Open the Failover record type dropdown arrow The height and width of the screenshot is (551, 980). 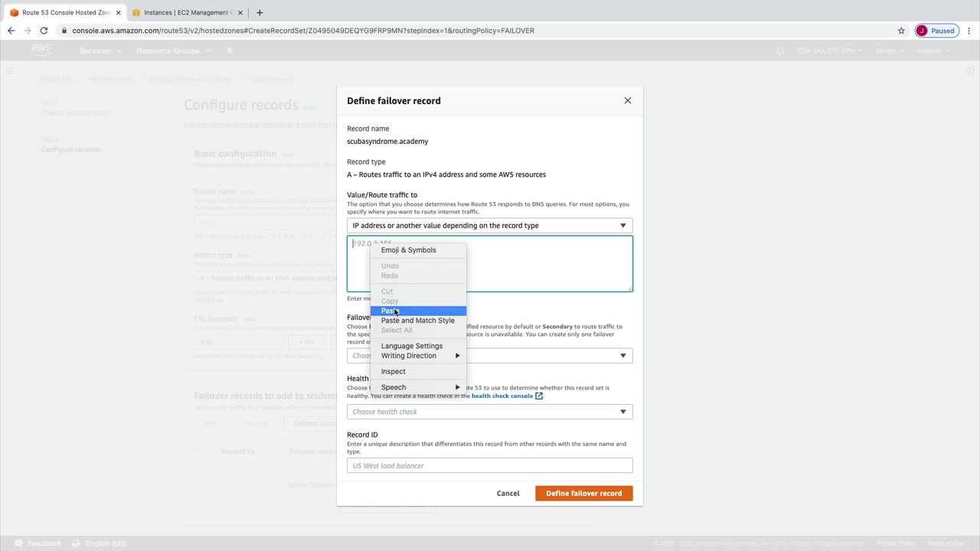(x=623, y=356)
